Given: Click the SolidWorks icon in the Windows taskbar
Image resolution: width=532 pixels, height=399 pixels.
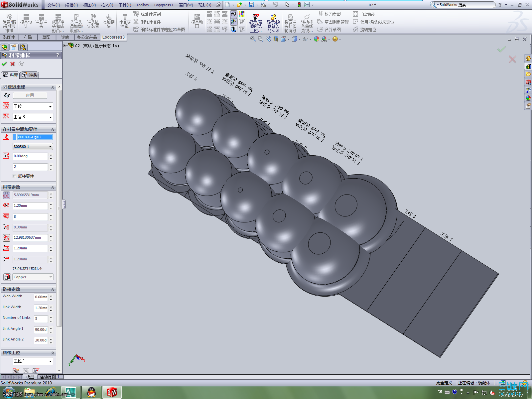Looking at the screenshot, I should 112,392.
